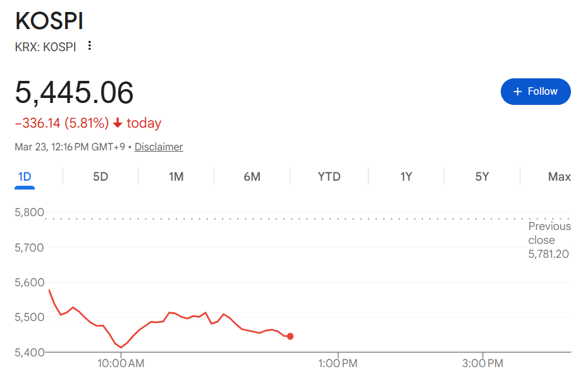
Task: Open the 5Y chart tab
Action: [482, 177]
